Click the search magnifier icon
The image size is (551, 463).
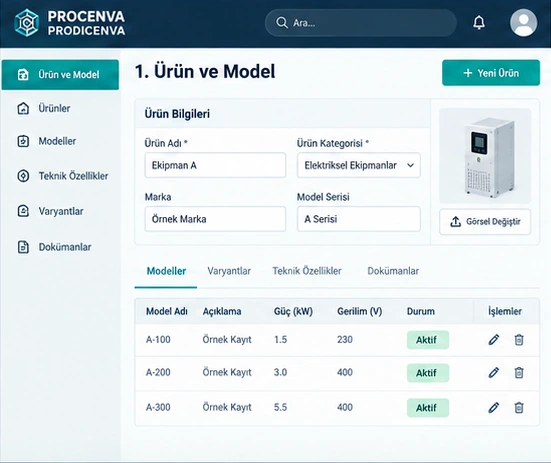coord(281,23)
